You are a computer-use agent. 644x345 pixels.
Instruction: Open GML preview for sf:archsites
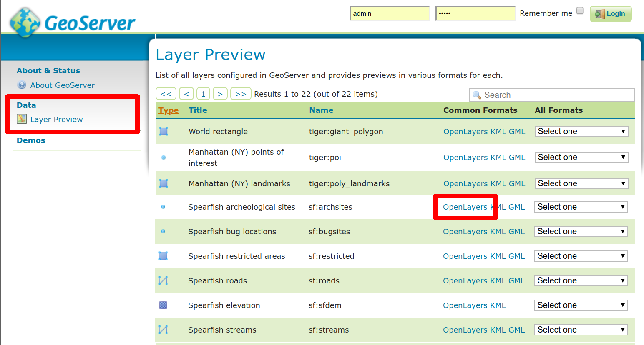pyautogui.click(x=517, y=207)
